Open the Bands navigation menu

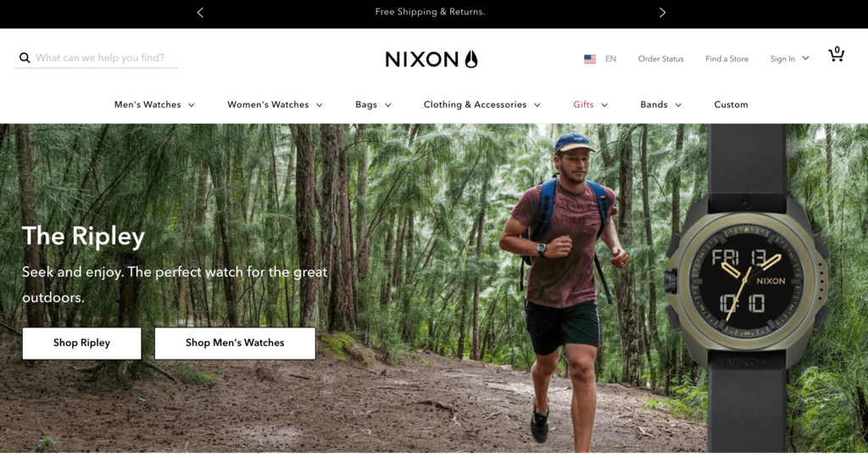(x=661, y=104)
